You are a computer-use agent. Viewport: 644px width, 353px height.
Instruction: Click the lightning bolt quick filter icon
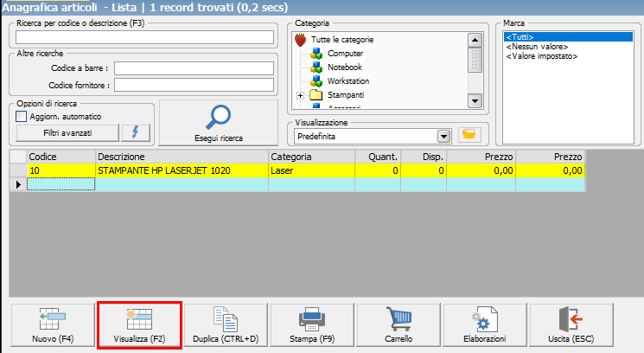[136, 133]
